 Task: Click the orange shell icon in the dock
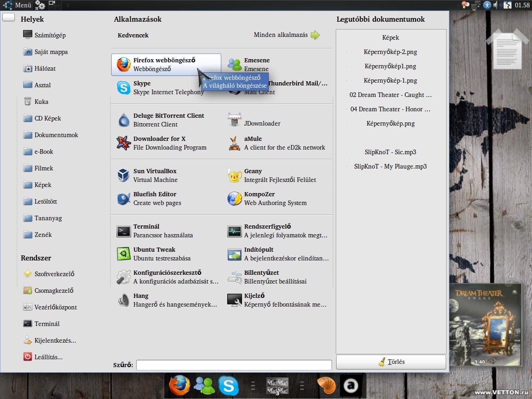[x=326, y=386]
